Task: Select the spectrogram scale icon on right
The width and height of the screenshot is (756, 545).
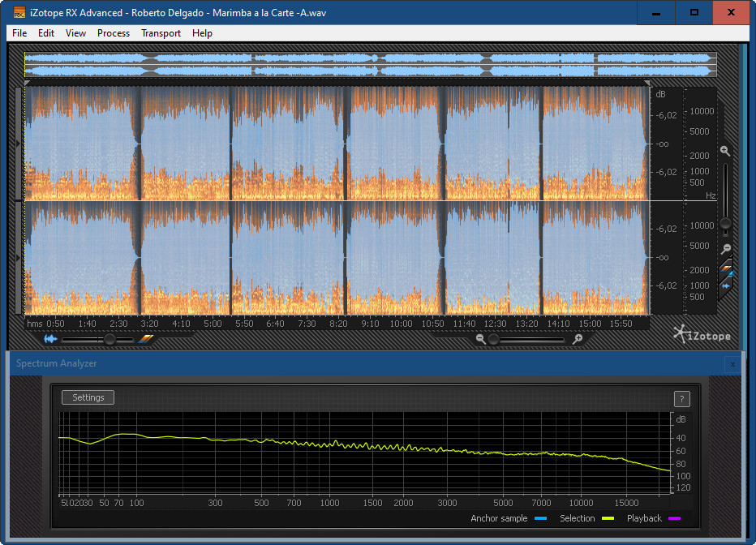Action: tap(727, 269)
